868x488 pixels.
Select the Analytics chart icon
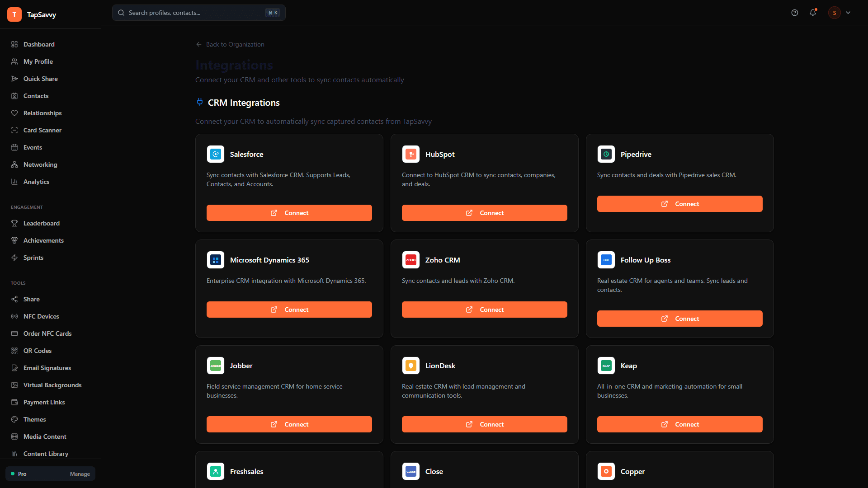click(x=14, y=182)
